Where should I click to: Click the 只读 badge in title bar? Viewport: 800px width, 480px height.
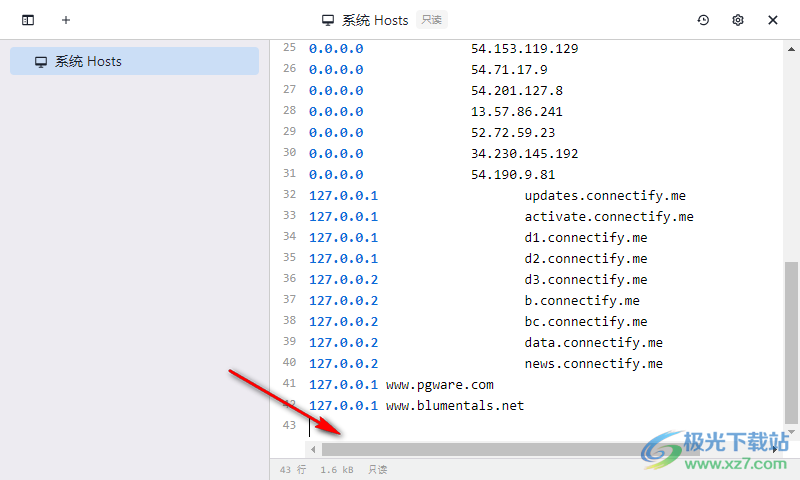(432, 20)
